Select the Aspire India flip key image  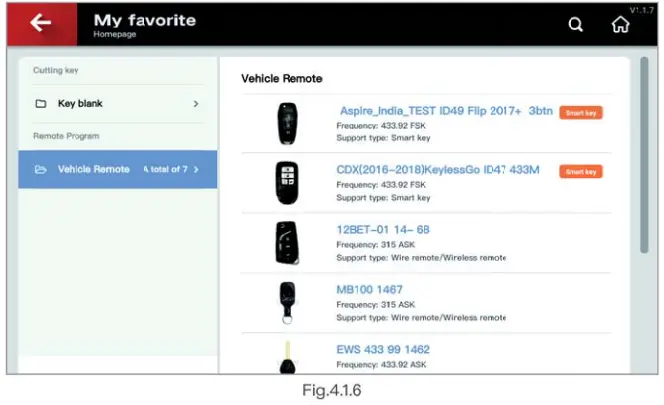pyautogui.click(x=287, y=124)
